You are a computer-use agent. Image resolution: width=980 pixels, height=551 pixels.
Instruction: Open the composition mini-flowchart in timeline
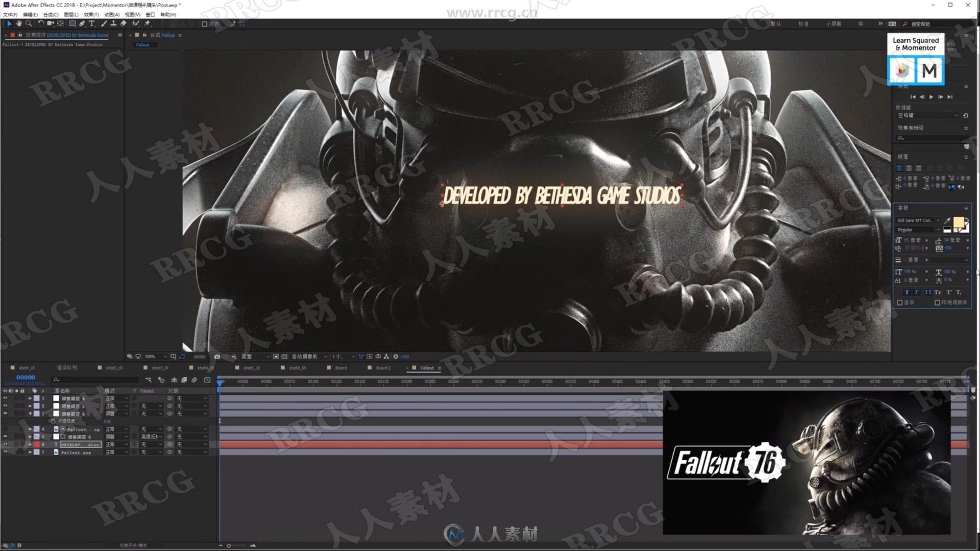148,380
